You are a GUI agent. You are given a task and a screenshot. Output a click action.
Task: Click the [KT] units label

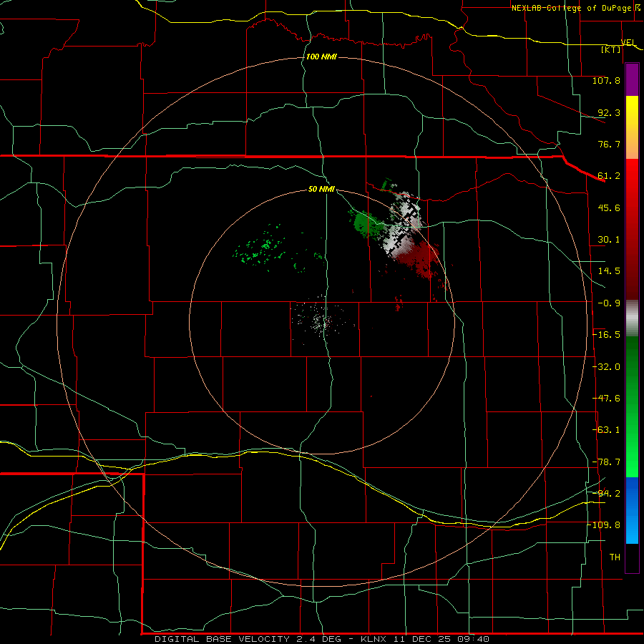611,49
